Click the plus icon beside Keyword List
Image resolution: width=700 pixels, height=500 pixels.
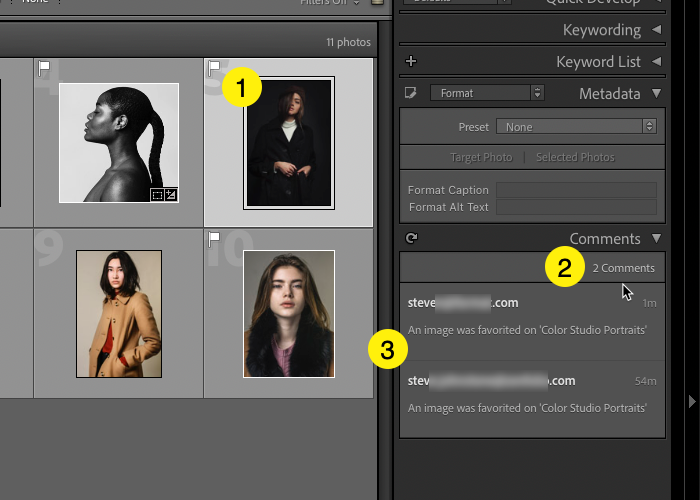410,62
